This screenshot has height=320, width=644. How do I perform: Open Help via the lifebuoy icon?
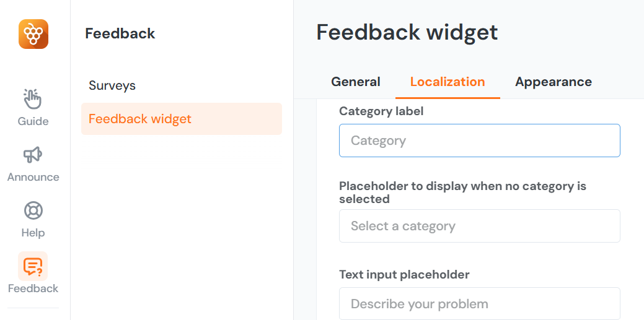point(33,210)
